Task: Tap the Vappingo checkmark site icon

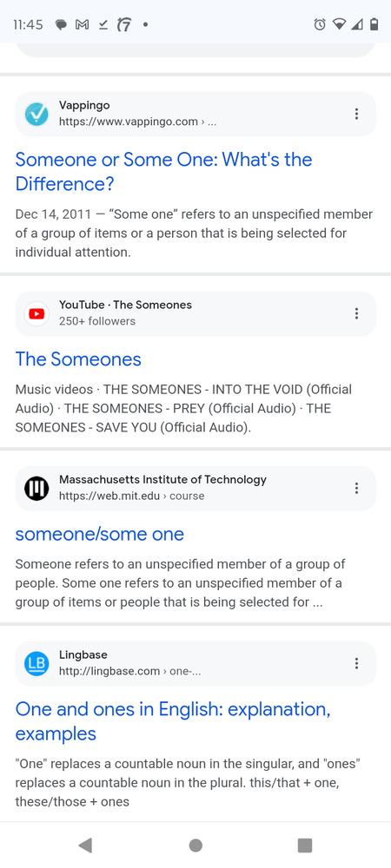Action: 36,114
